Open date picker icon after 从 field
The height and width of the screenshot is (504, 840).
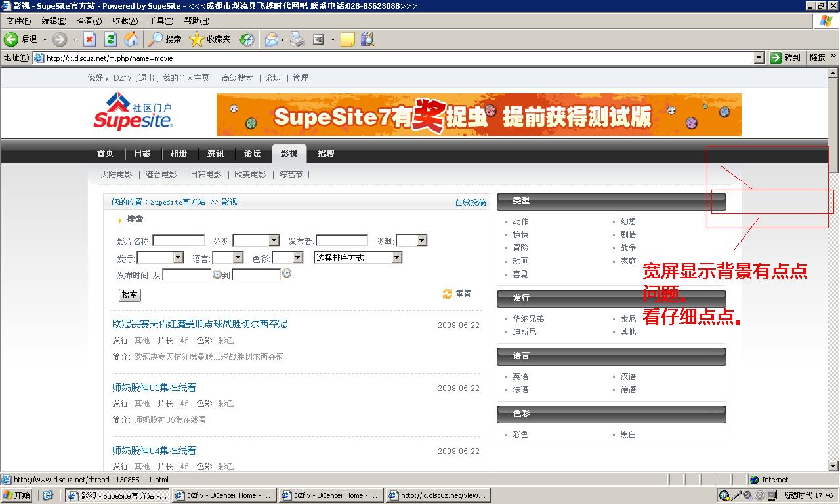click(x=217, y=274)
